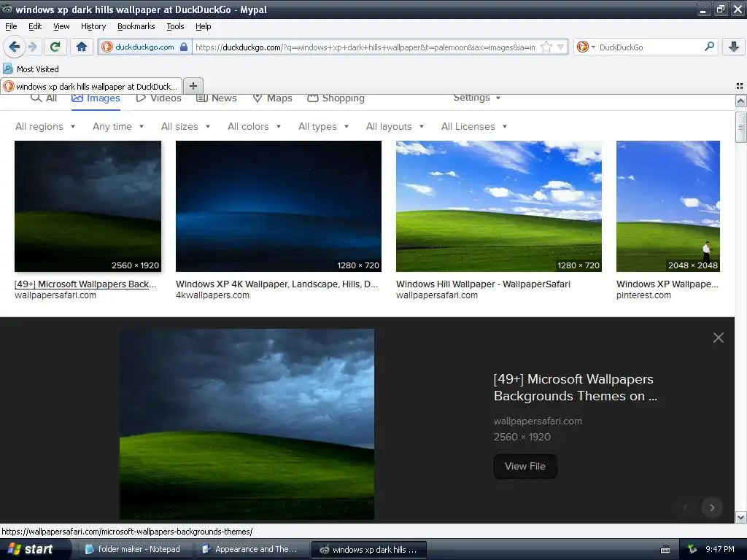Open Windows Hill Wallpaper - WallpaperSafari link
Image resolution: width=747 pixels, height=560 pixels.
coord(483,284)
